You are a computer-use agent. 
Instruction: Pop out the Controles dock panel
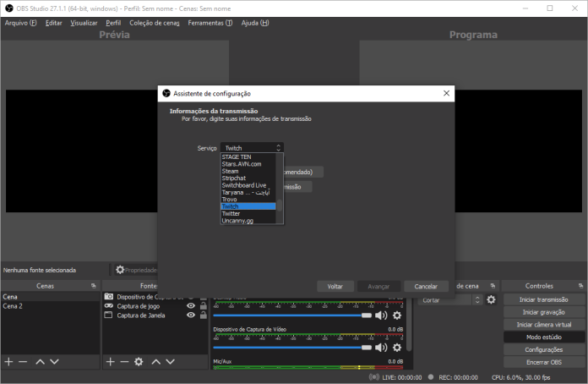580,286
